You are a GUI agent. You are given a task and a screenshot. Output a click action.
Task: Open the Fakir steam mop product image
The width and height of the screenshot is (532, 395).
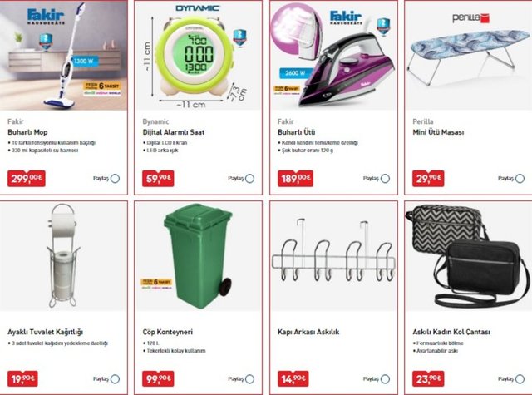tap(63, 56)
